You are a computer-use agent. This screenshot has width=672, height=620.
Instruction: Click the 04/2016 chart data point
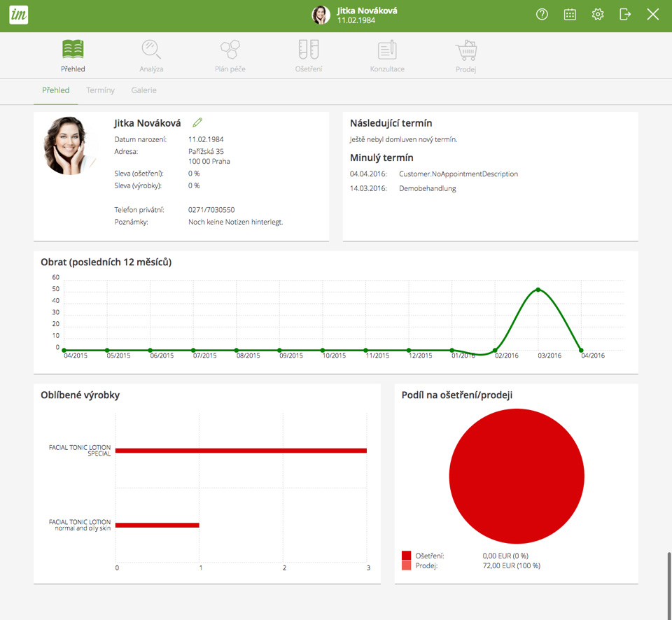click(581, 350)
